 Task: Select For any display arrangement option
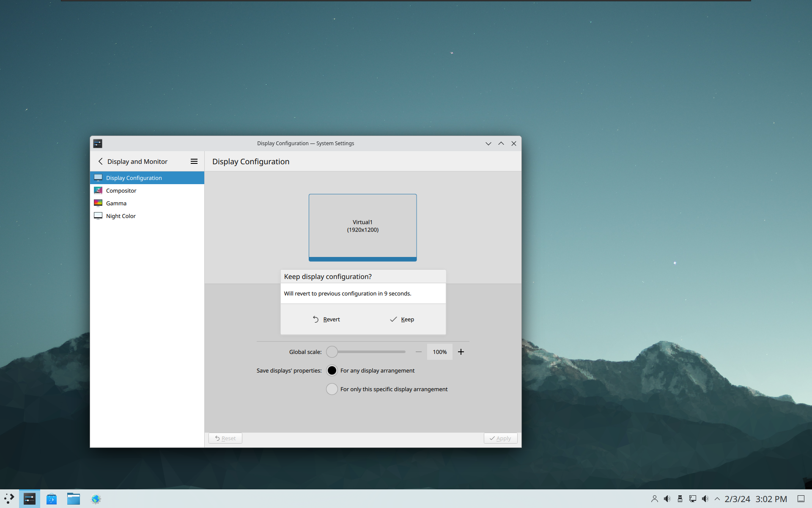tap(332, 370)
